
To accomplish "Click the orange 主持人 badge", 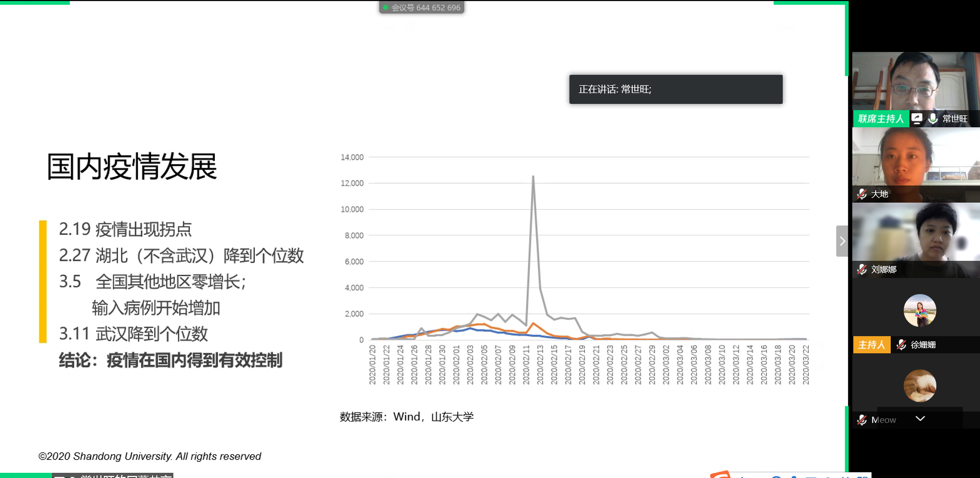I will [872, 344].
